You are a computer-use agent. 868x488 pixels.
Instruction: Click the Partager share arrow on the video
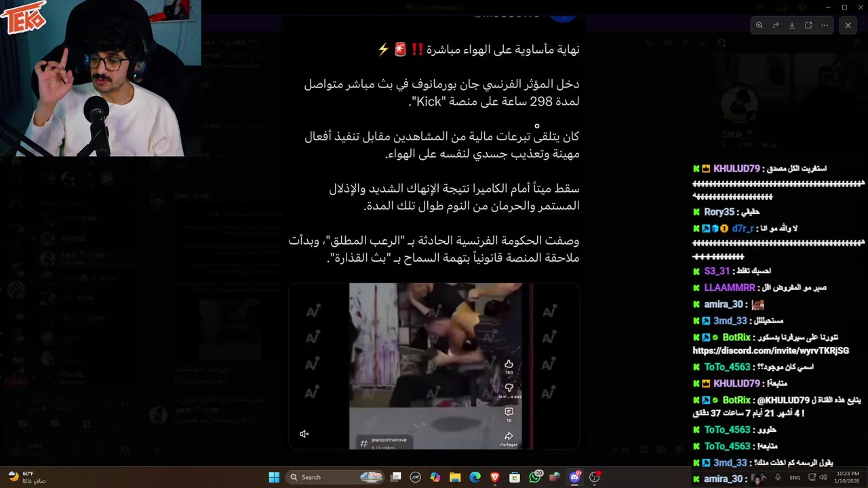coord(509,436)
